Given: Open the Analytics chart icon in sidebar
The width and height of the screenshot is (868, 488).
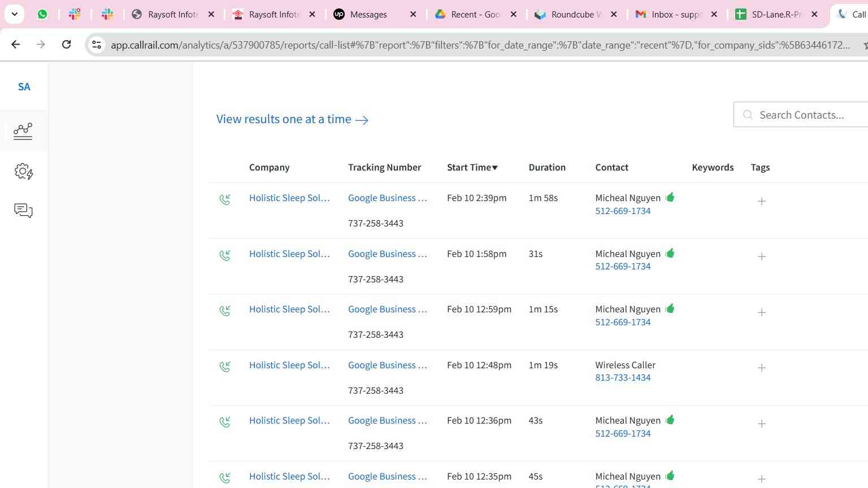Looking at the screenshot, I should (23, 131).
